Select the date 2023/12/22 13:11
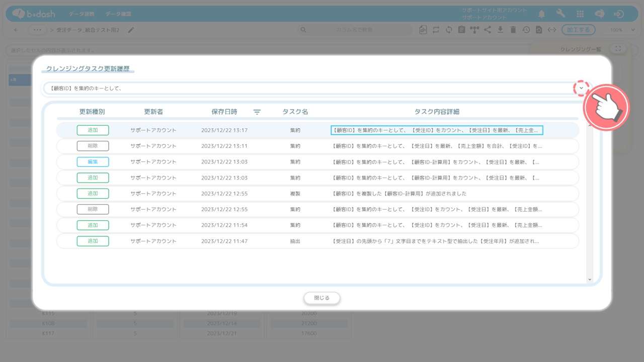The height and width of the screenshot is (362, 644). (x=224, y=146)
